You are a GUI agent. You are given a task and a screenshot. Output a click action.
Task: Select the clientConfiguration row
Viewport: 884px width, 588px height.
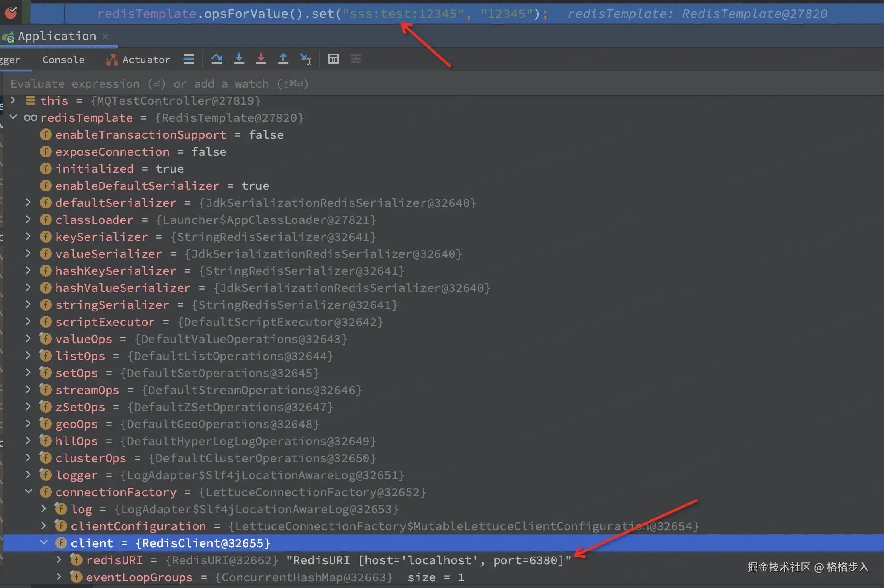click(x=138, y=526)
